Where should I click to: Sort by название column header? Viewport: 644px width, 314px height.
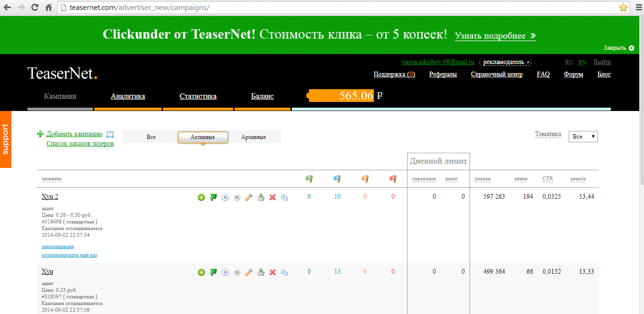tap(52, 179)
